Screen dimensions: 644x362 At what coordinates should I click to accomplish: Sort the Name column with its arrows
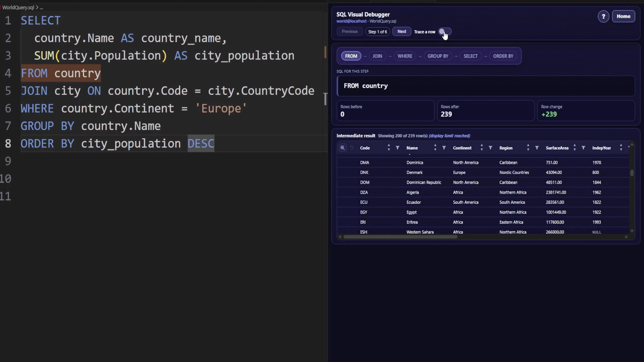(x=435, y=148)
